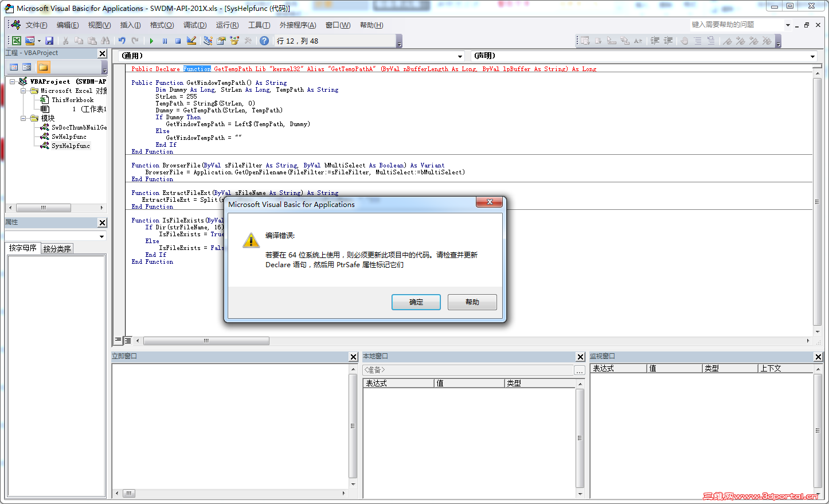
Task: Open the Project Explorer toolbar icon
Action: [x=208, y=41]
